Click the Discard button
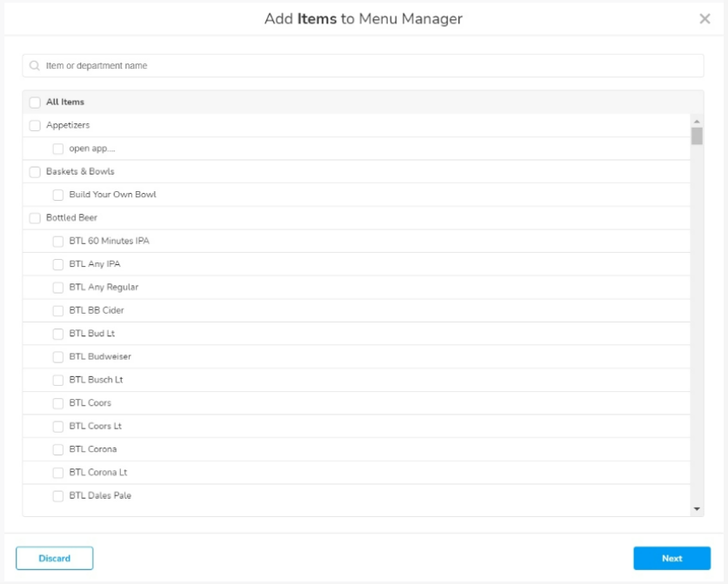Viewport: 728px width, 584px height. pos(56,557)
